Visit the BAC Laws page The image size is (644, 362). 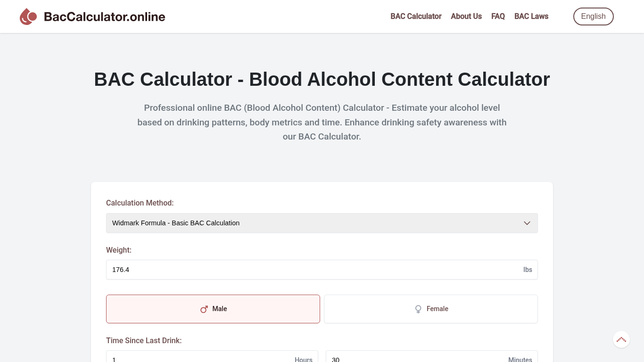pos(531,16)
